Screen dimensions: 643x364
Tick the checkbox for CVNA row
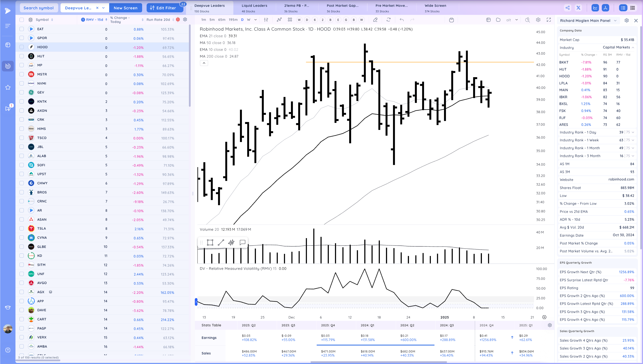22,237
